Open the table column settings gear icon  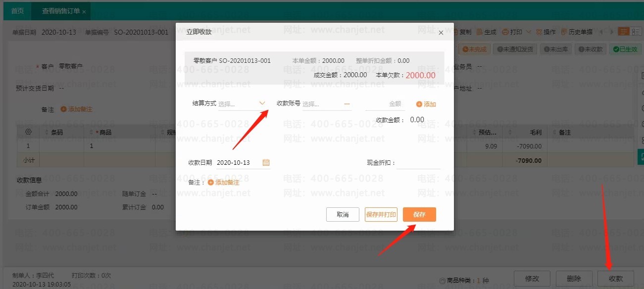point(28,132)
